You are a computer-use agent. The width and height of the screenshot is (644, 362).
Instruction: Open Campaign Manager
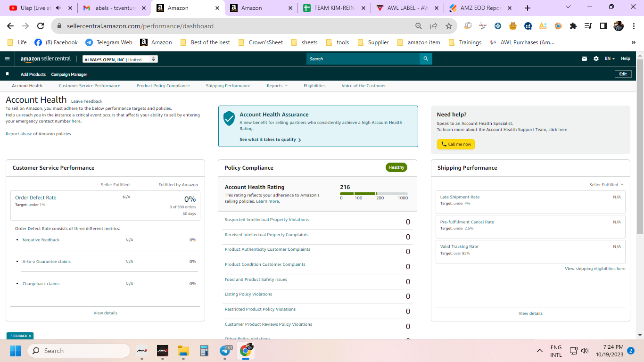pos(69,74)
